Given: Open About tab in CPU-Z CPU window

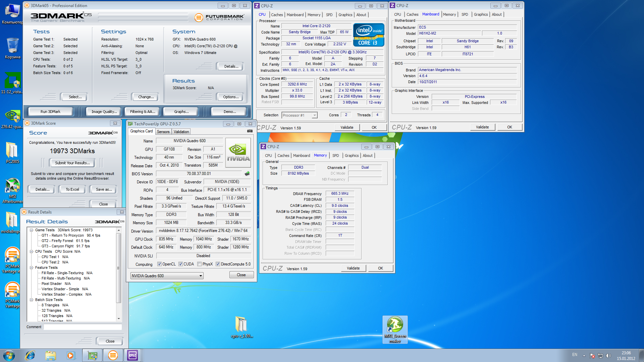Looking at the screenshot, I should pyautogui.click(x=361, y=15).
